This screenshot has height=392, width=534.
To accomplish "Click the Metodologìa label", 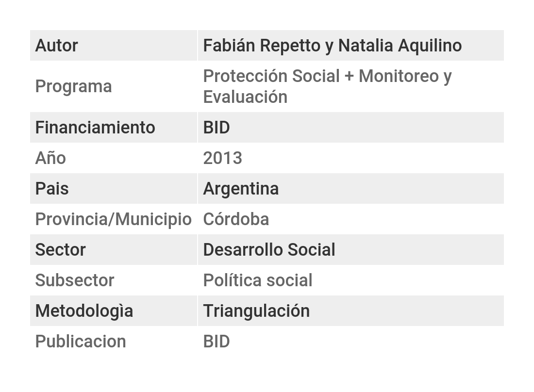I will 84,311.
